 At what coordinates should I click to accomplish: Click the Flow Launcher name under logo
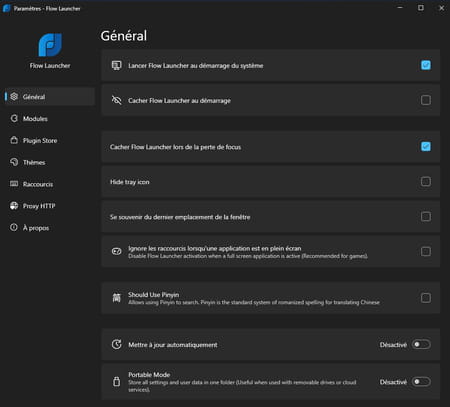click(50, 66)
